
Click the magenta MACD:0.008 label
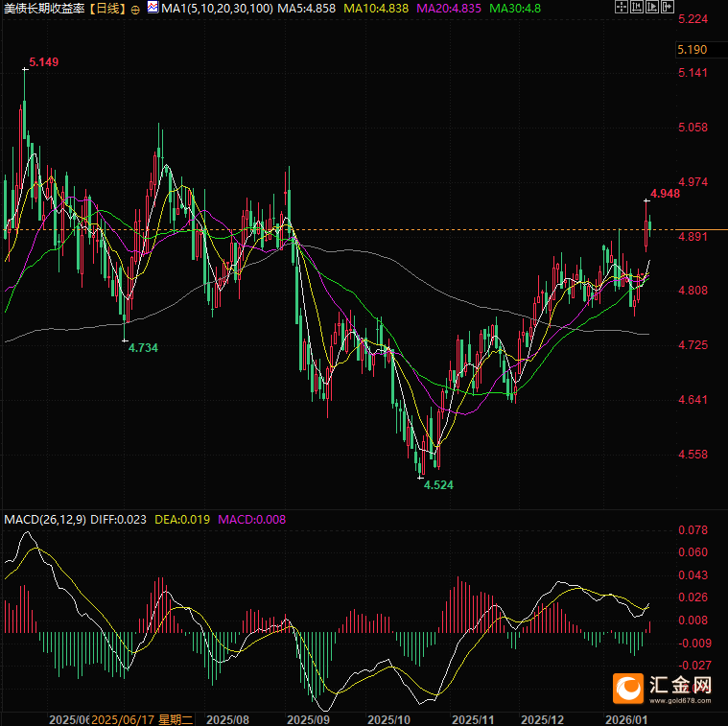tap(251, 520)
